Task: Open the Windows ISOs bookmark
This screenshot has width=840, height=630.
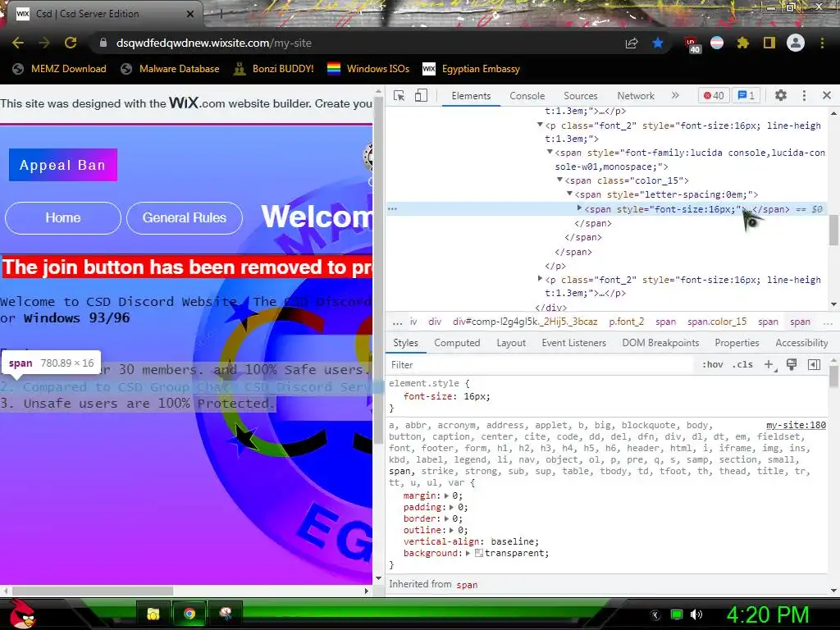Action: tap(368, 69)
